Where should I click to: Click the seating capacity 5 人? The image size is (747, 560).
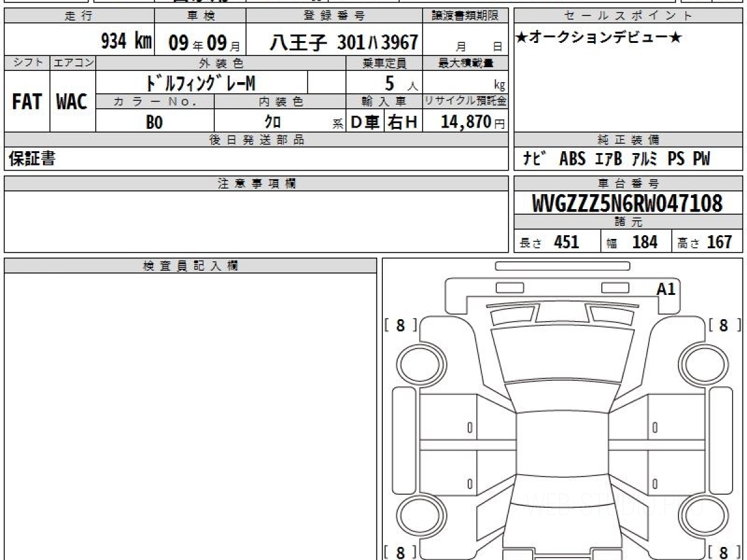click(x=402, y=83)
